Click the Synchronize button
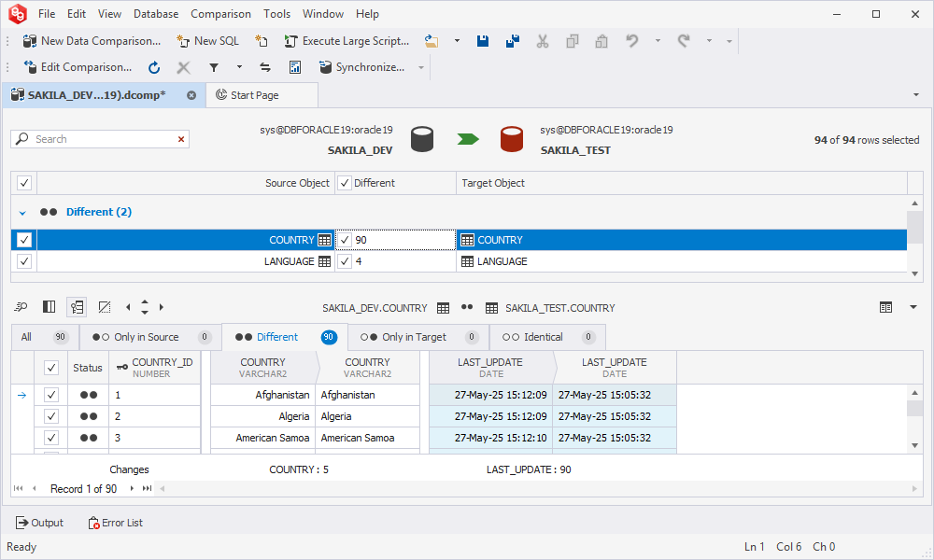Screen dimensions: 934x560 coord(361,67)
